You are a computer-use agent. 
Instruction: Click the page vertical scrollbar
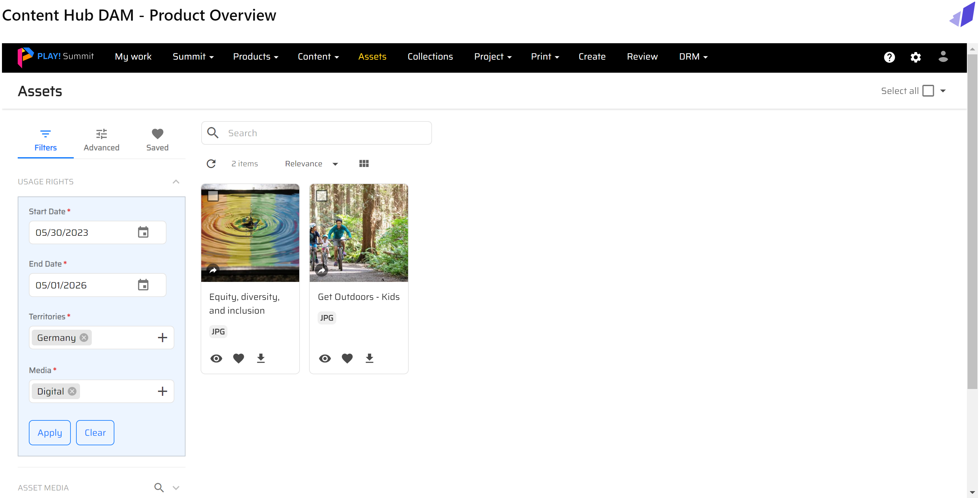(x=972, y=222)
